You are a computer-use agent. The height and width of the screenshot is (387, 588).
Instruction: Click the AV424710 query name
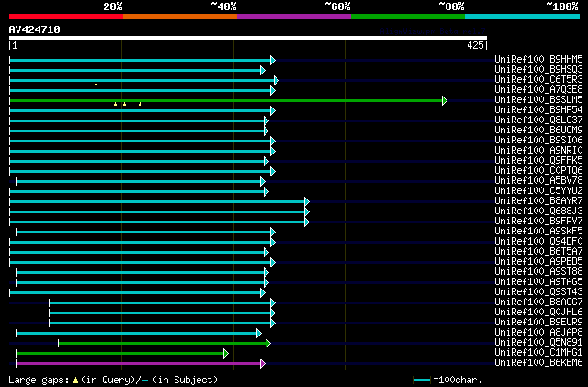click(x=35, y=29)
